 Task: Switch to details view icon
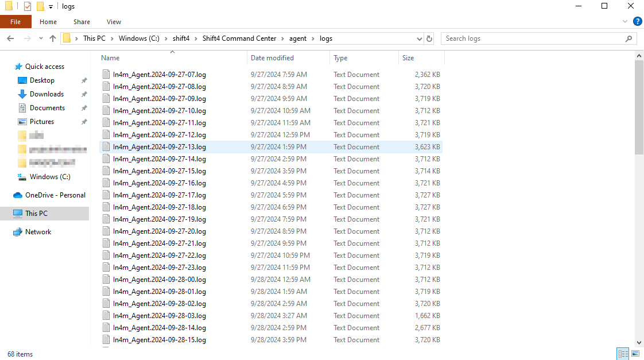pos(623,354)
